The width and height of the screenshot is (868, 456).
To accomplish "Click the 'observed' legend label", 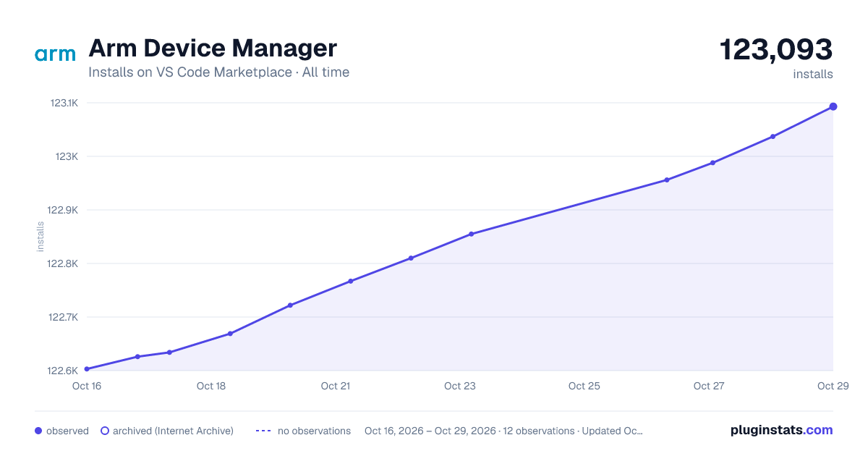I will pyautogui.click(x=67, y=431).
